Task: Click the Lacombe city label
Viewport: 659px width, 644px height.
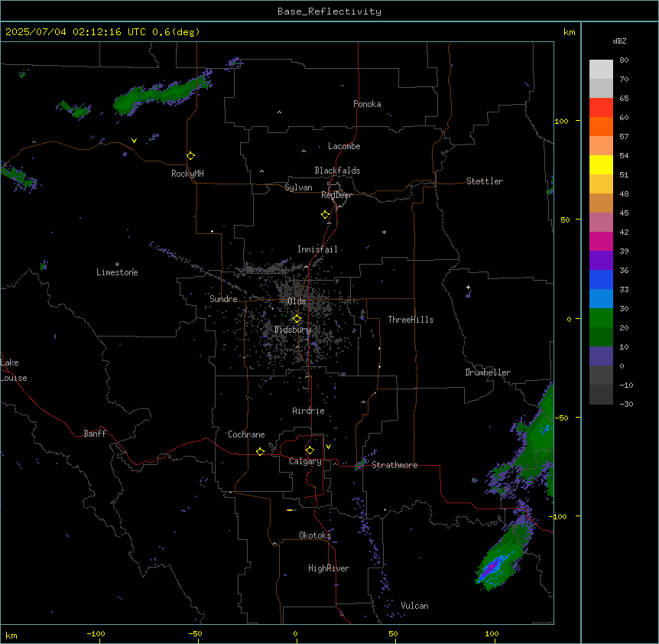Action: [344, 146]
